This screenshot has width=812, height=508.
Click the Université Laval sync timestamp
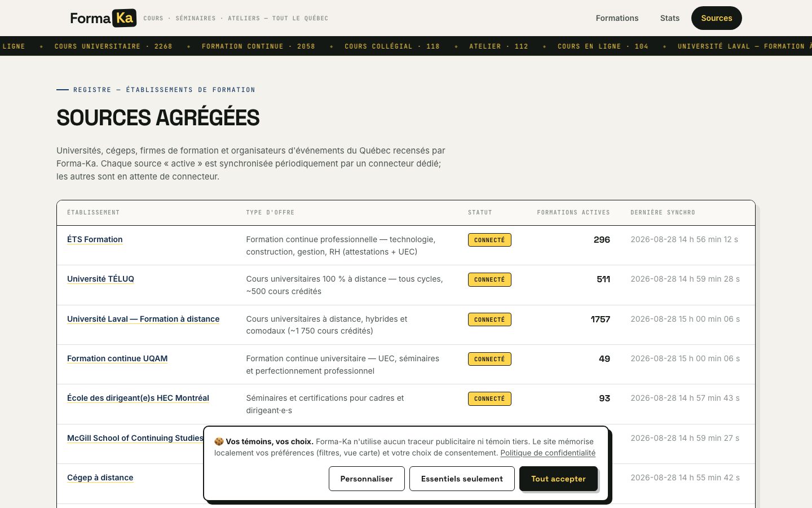click(685, 319)
